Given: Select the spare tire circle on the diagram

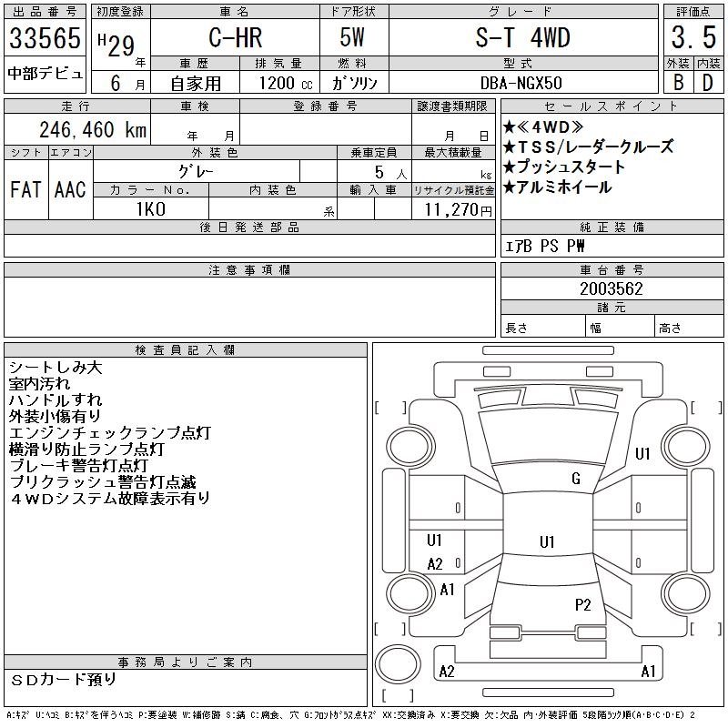Looking at the screenshot, I should (398, 663).
